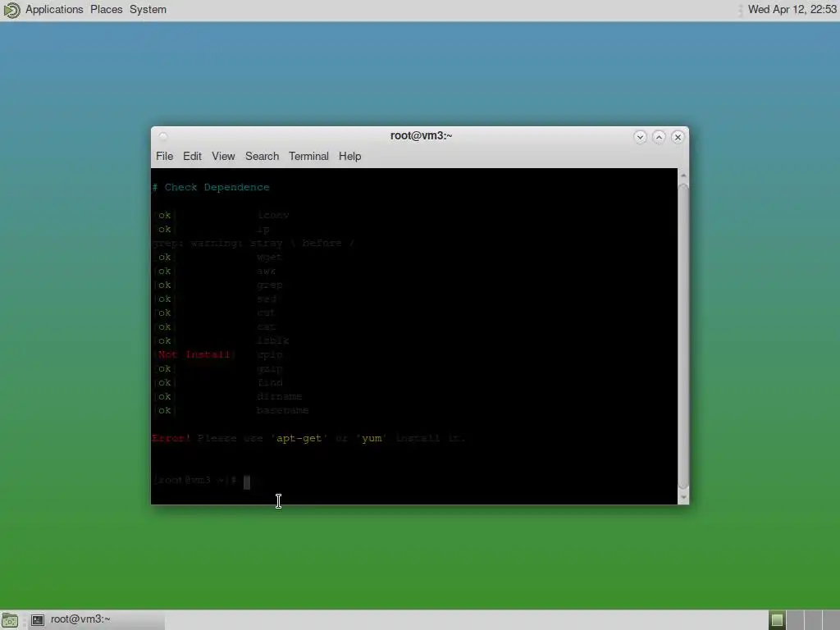Image resolution: width=840 pixels, height=630 pixels.
Task: Switch to the third workspace in switcher
Action: click(813, 620)
